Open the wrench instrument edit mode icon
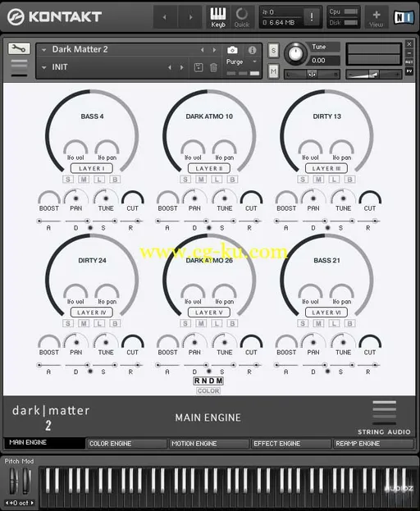 pyautogui.click(x=19, y=49)
